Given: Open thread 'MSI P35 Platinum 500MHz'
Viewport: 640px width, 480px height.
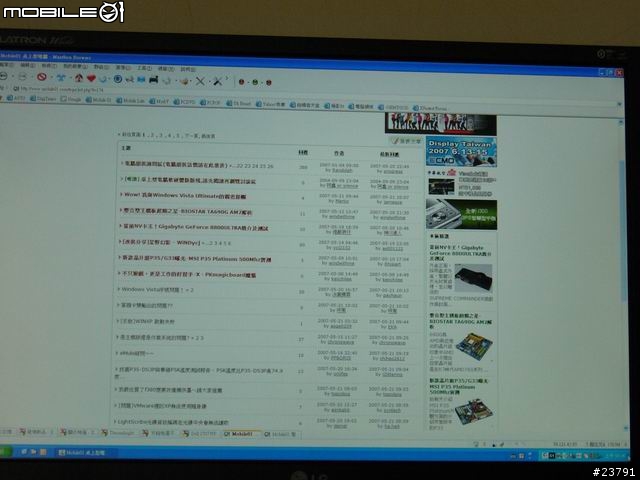Looking at the screenshot, I should 197,259.
